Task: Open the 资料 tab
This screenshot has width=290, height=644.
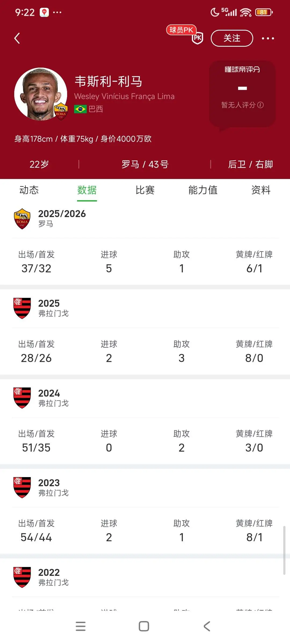Action: 261,190
